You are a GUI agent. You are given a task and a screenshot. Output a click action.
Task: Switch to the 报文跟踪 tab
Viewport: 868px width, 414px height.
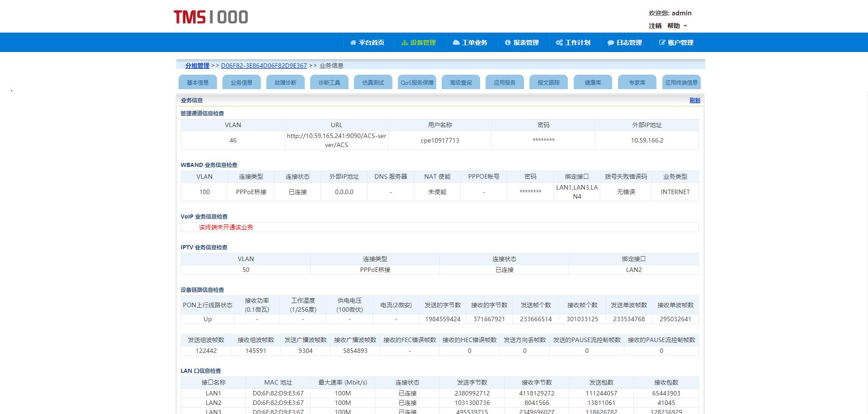548,82
